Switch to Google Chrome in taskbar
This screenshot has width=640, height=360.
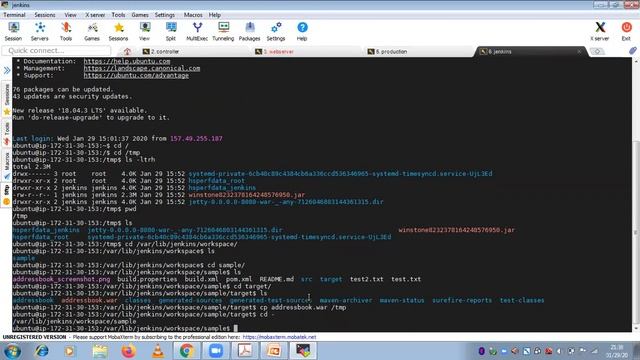[187, 351]
